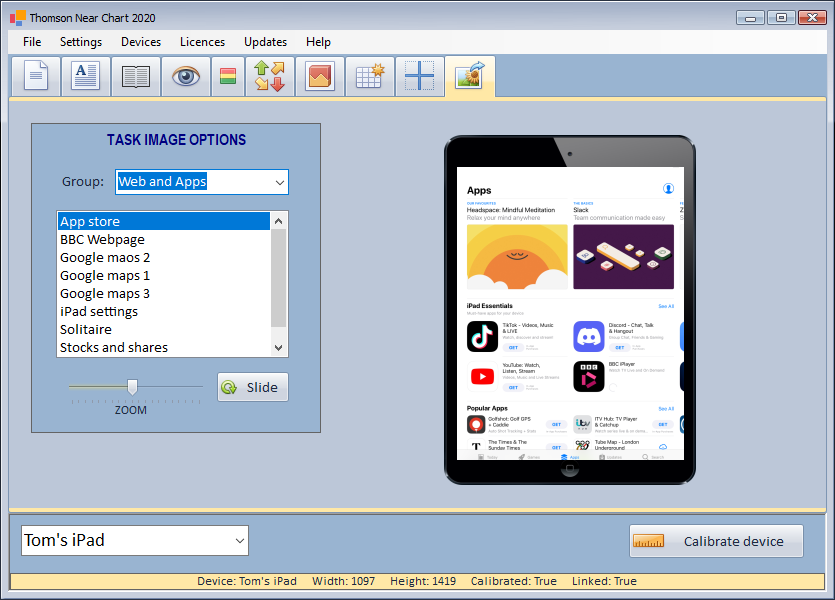Select the red-yellow-green colour bars icon

point(228,77)
